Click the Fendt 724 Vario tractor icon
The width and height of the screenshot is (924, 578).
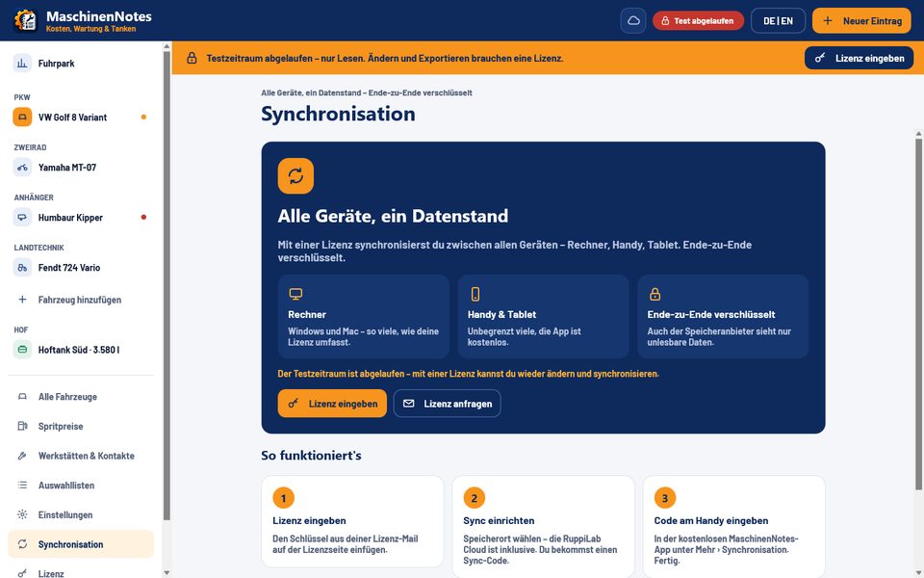pos(22,267)
